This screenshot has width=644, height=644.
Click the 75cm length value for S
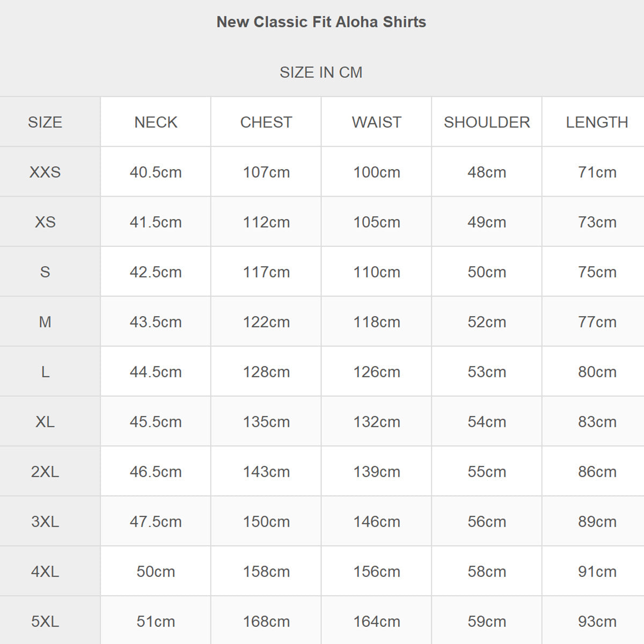pyautogui.click(x=597, y=272)
